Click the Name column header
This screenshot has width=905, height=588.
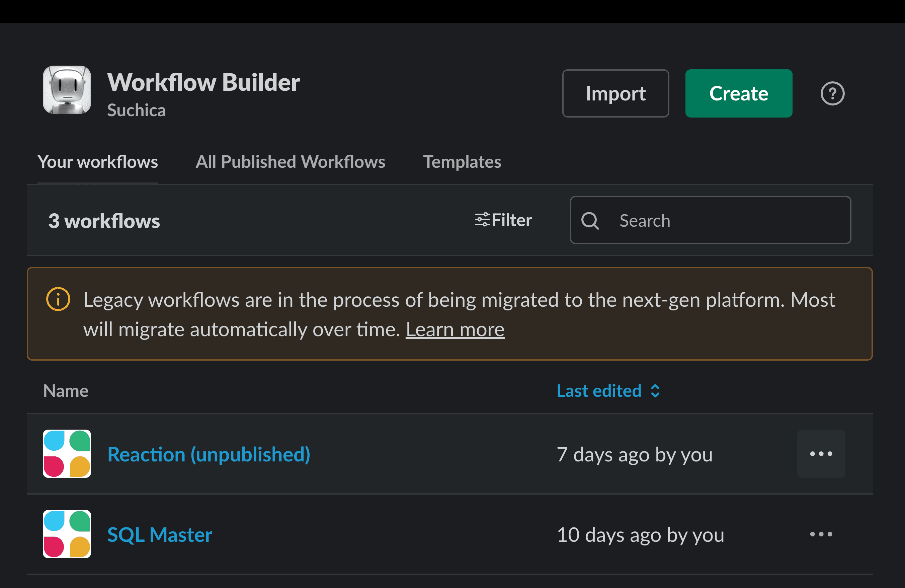click(65, 391)
